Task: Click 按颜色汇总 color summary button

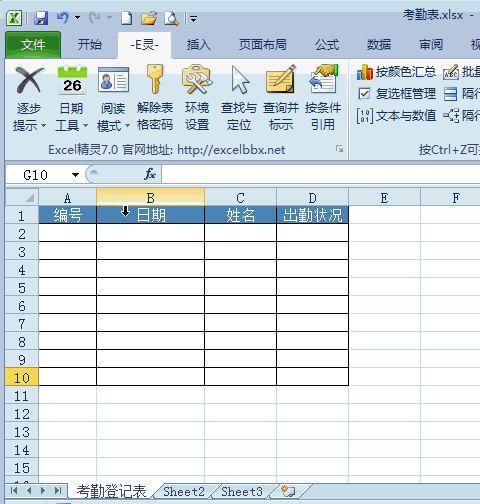Action: pyautogui.click(x=396, y=72)
